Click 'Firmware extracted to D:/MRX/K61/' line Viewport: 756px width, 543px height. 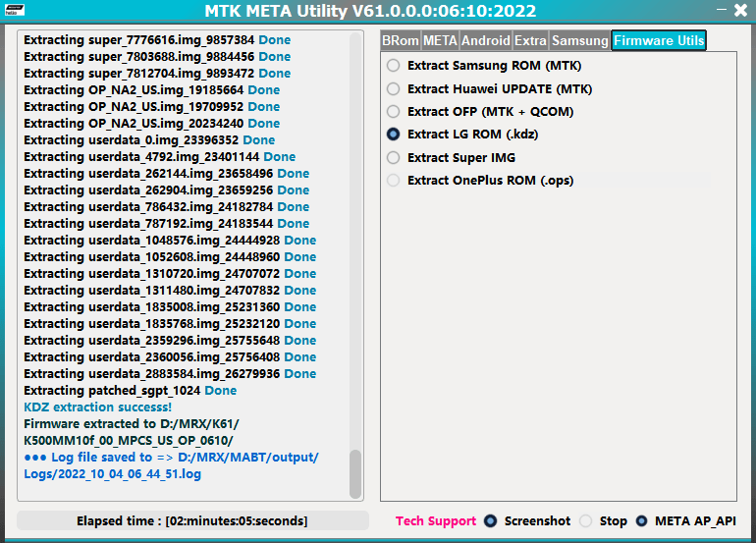click(132, 424)
